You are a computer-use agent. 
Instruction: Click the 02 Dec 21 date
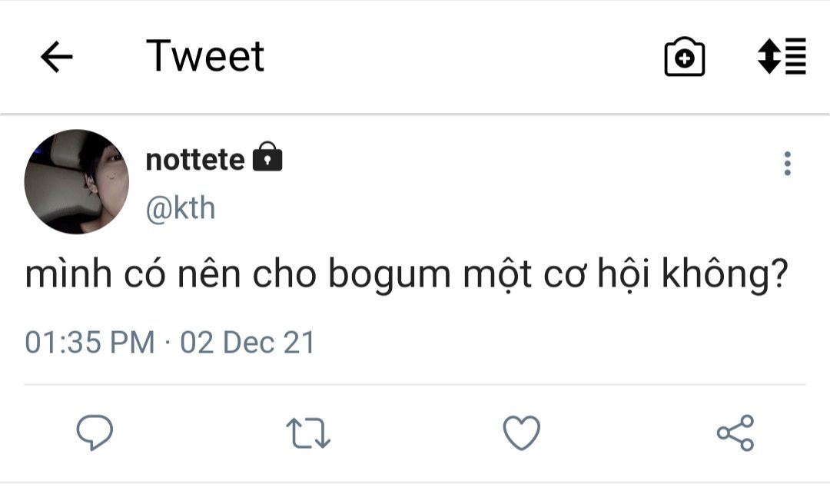[x=247, y=342]
